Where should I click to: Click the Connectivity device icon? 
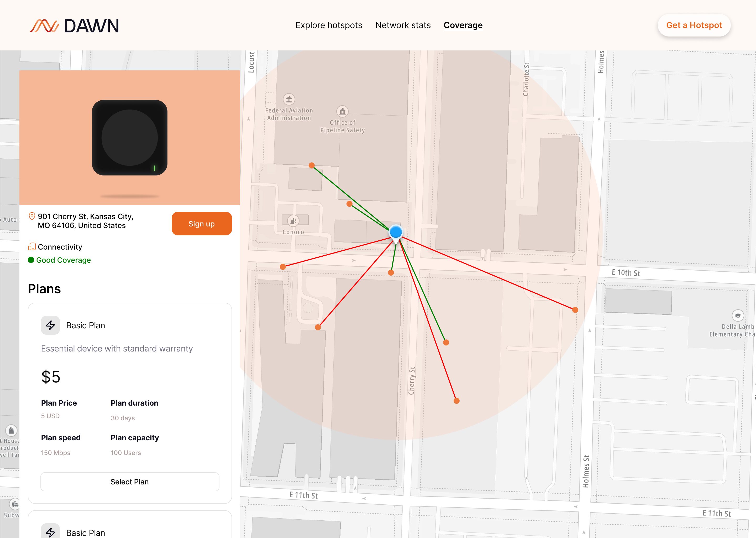pos(32,247)
